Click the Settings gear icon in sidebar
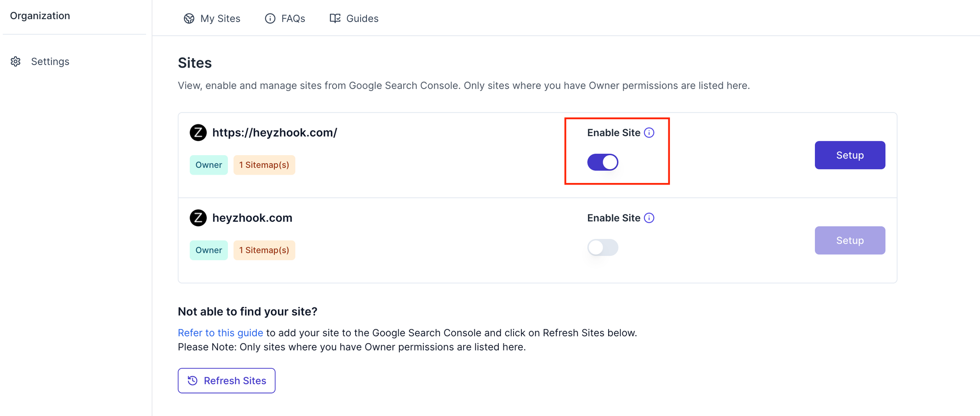Screen dimensions: 980x416 (x=16, y=62)
